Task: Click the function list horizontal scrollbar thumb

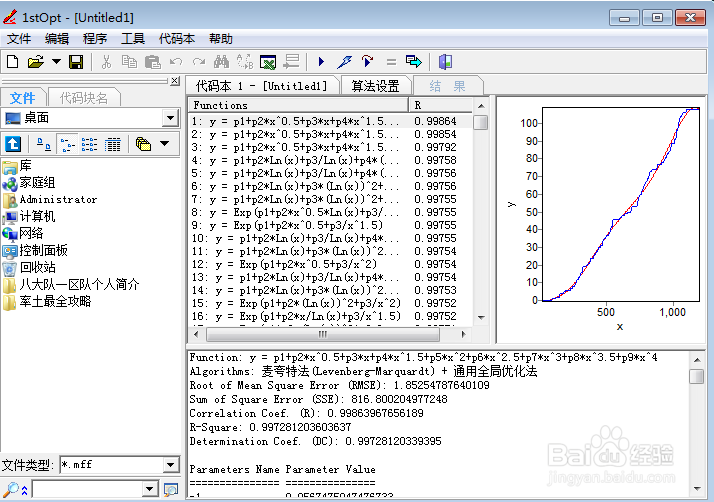Action: click(x=322, y=334)
